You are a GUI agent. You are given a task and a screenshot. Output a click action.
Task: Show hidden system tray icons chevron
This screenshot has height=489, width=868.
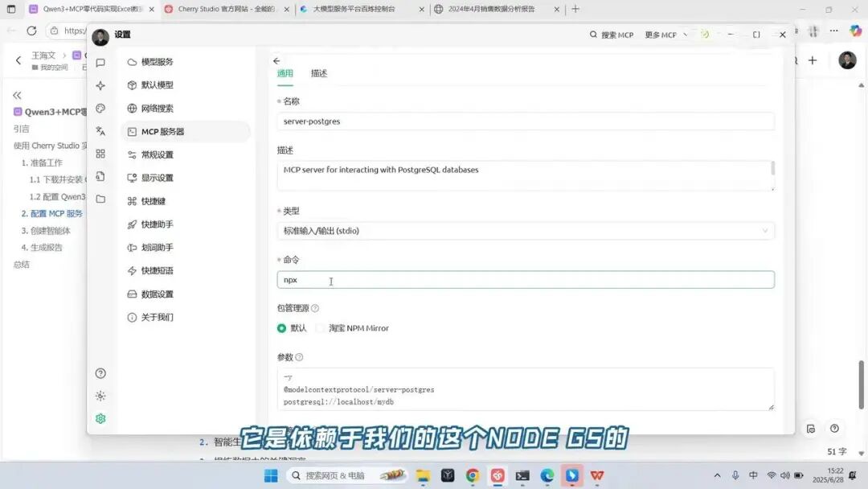coord(717,475)
